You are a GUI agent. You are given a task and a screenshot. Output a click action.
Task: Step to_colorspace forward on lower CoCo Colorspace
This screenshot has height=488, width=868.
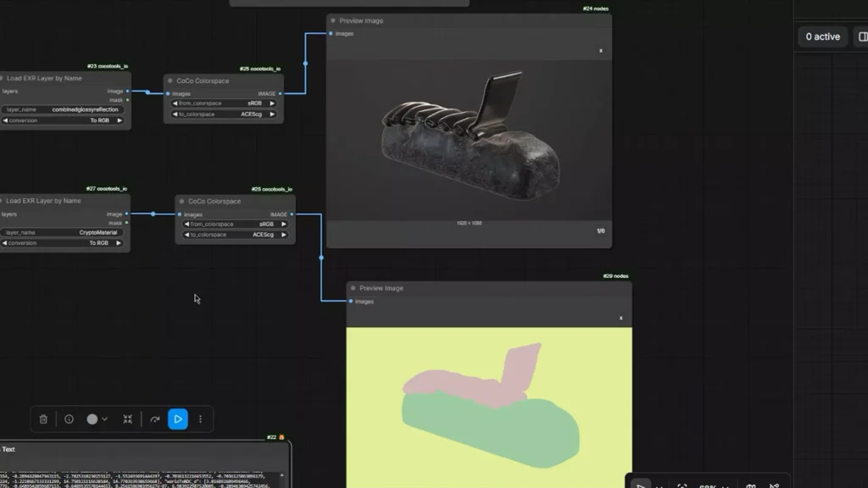pos(283,235)
